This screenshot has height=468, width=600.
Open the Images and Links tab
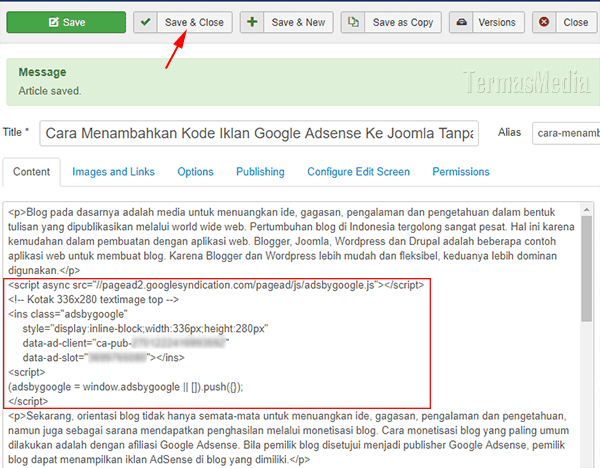point(113,172)
